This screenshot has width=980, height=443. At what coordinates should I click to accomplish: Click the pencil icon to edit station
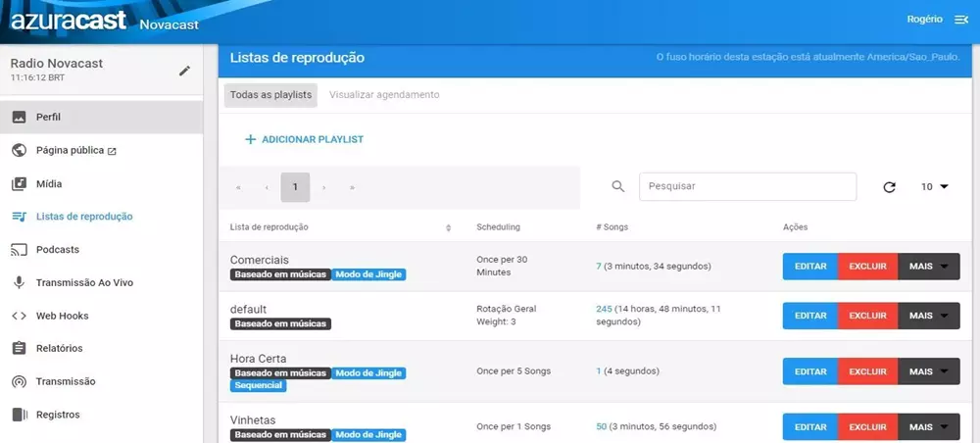click(184, 71)
